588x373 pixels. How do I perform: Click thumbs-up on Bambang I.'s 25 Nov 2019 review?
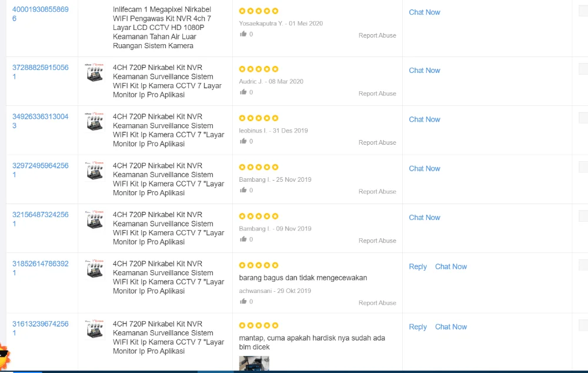(243, 190)
